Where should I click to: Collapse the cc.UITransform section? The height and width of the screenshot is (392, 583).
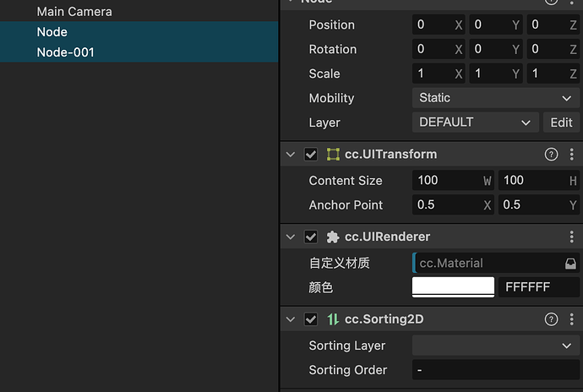tap(291, 155)
